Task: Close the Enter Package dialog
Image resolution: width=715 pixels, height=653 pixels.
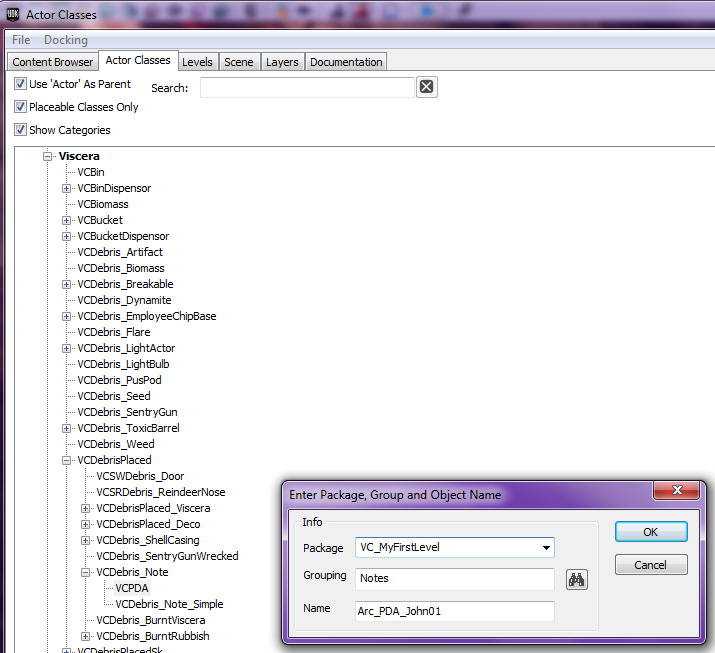Action: tap(677, 490)
